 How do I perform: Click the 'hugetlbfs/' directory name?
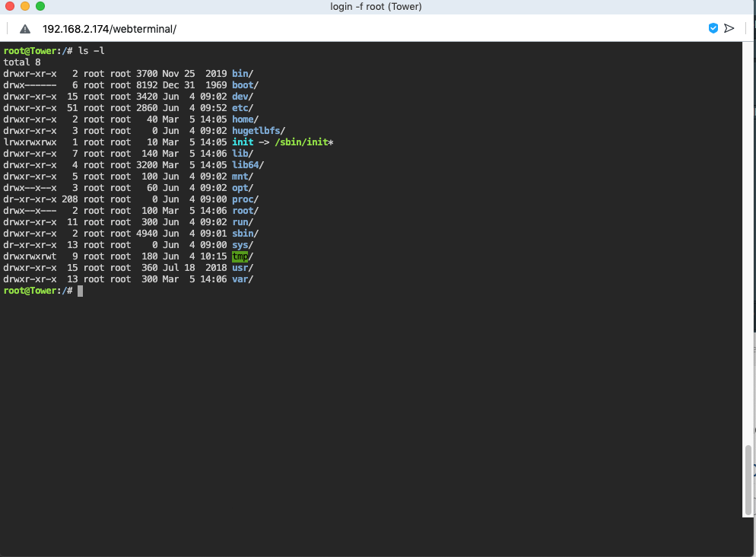coord(259,131)
